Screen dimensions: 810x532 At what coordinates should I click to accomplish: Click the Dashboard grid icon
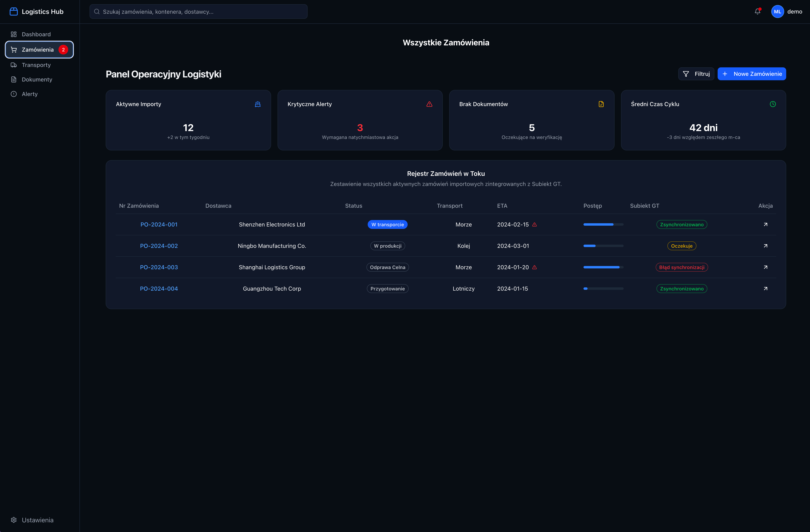click(x=14, y=34)
